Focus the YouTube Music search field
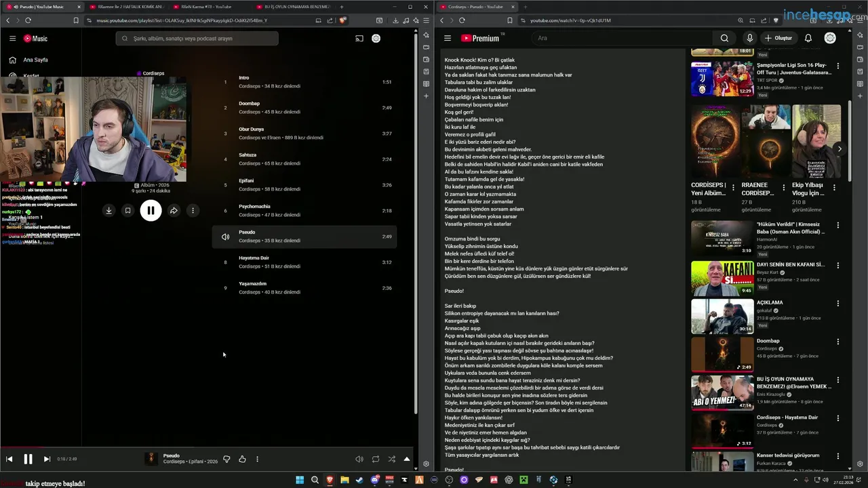 click(197, 39)
